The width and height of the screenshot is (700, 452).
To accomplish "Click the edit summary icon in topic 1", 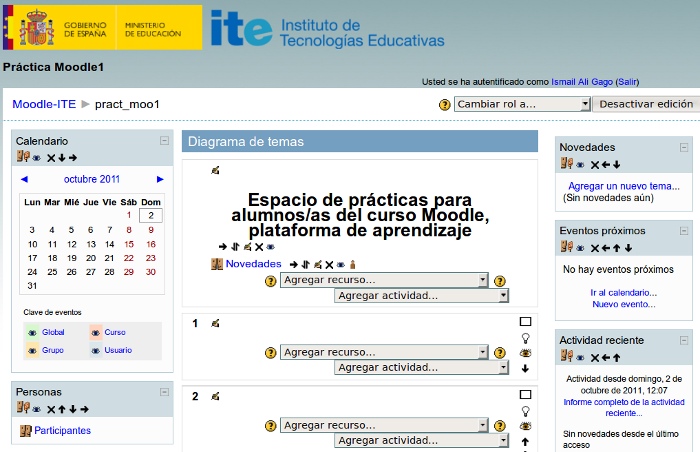I will pyautogui.click(x=215, y=323).
